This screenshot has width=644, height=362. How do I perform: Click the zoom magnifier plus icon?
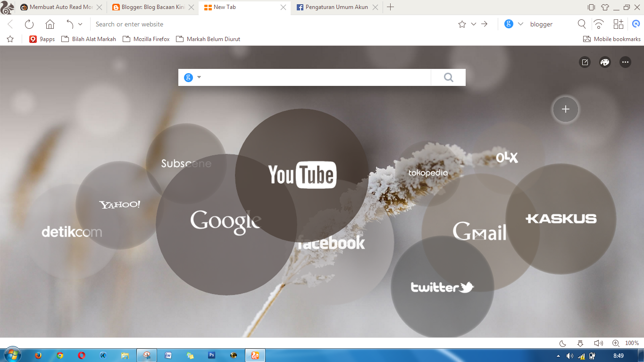(x=616, y=343)
